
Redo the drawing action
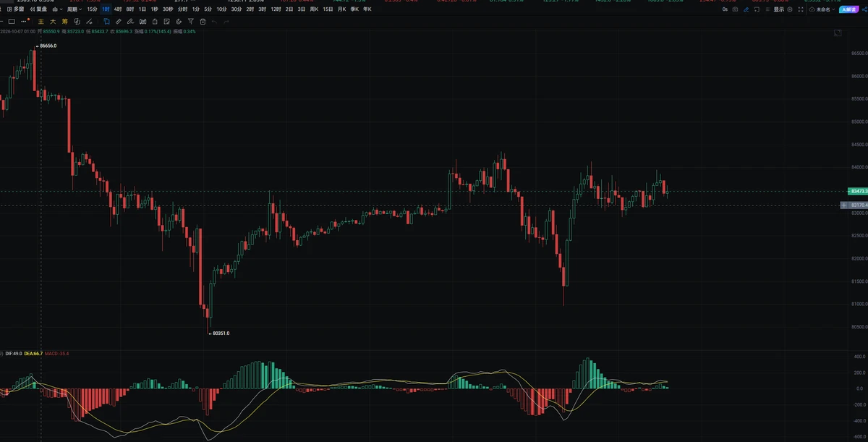click(226, 22)
